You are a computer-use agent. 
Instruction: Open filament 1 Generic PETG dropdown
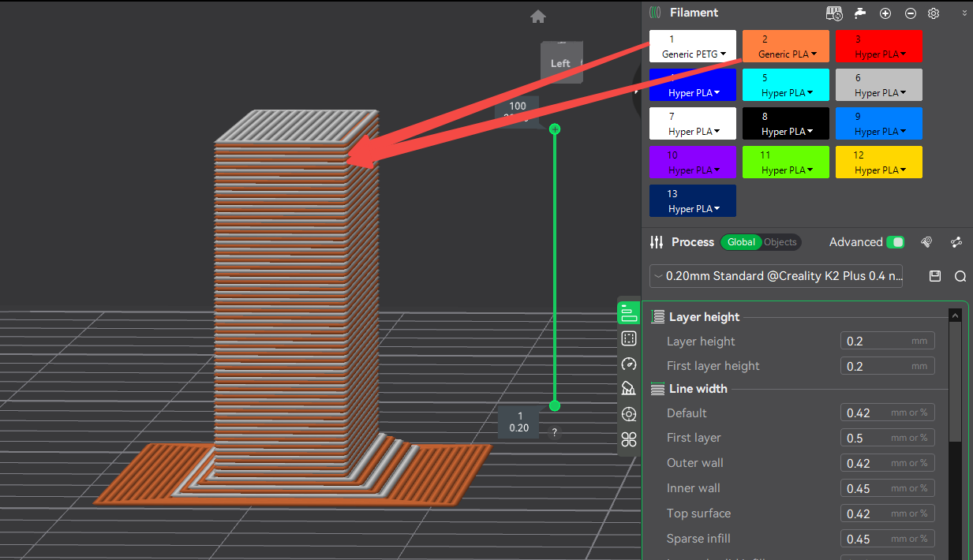tap(693, 54)
